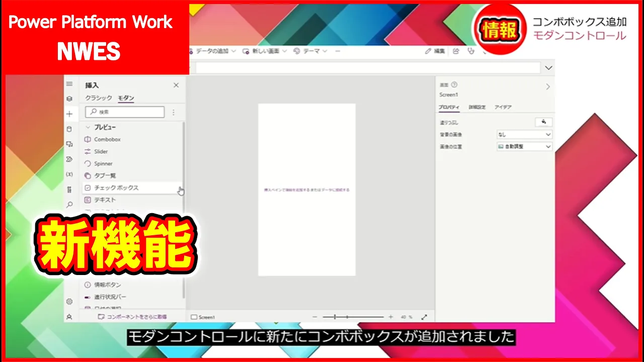Image resolution: width=644 pixels, height=362 pixels.
Task: Open the Variables (x) icon
Action: click(x=69, y=174)
